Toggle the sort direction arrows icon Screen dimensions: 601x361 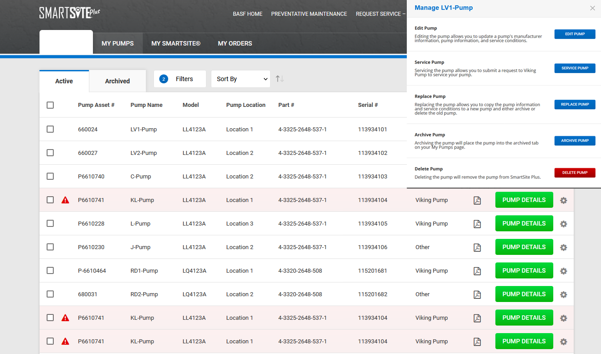(x=280, y=79)
